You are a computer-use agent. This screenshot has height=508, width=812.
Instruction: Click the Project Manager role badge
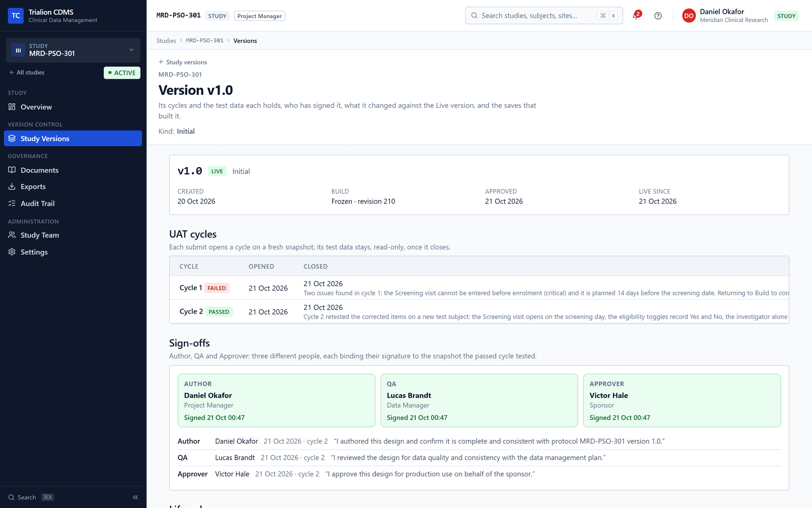pos(259,16)
